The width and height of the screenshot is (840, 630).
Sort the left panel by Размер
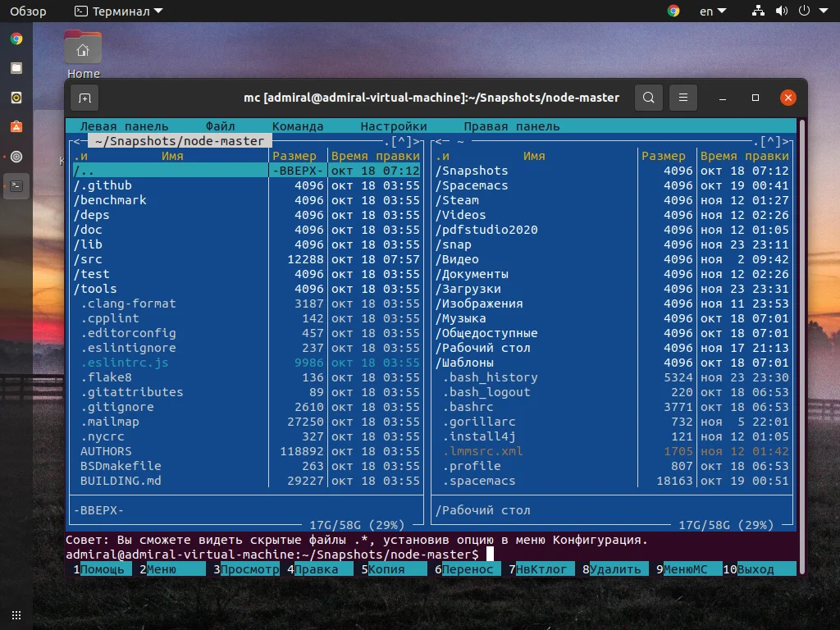(295, 156)
